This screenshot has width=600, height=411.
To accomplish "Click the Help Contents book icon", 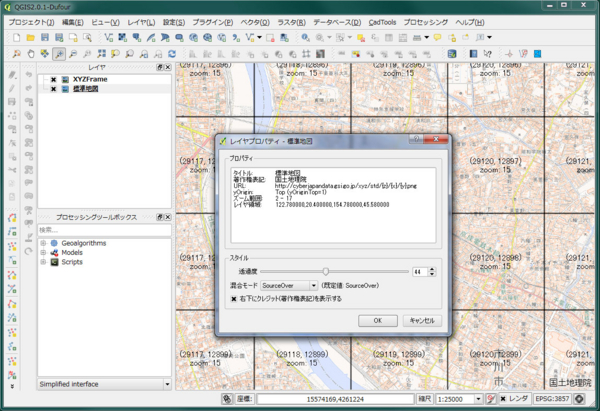I will coord(473,54).
